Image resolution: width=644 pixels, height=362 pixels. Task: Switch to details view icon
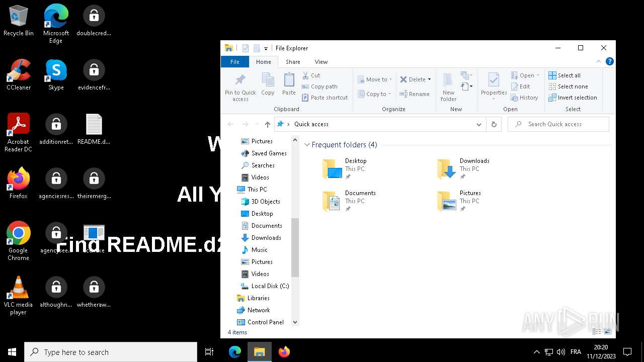coord(597,332)
